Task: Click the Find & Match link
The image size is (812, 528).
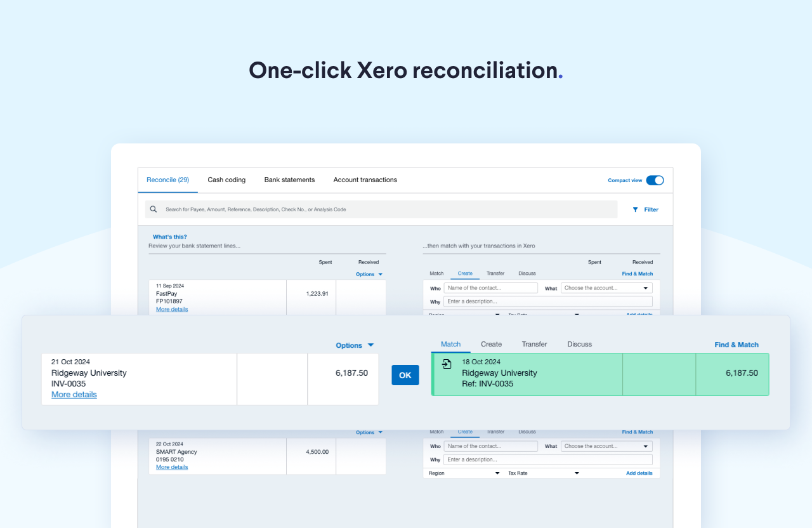Action: click(736, 344)
